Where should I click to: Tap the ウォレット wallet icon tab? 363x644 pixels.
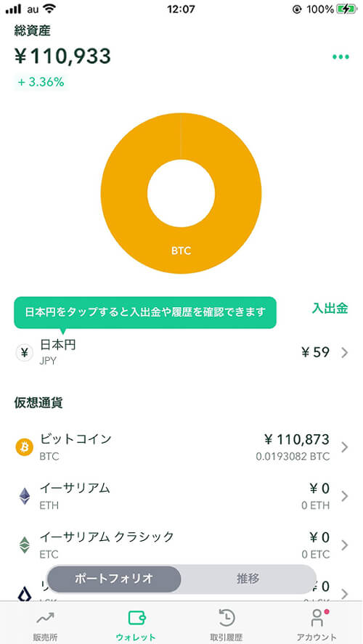point(136,617)
